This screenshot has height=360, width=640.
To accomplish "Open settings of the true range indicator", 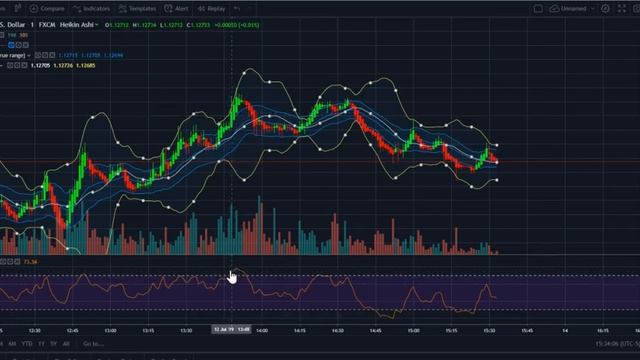I will click(45, 55).
